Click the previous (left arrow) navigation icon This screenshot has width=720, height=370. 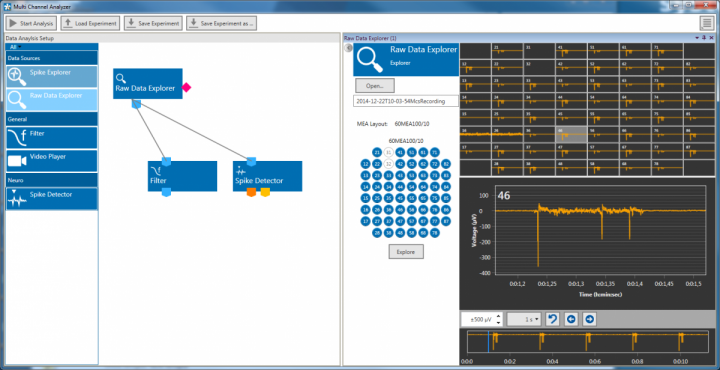pyautogui.click(x=571, y=319)
